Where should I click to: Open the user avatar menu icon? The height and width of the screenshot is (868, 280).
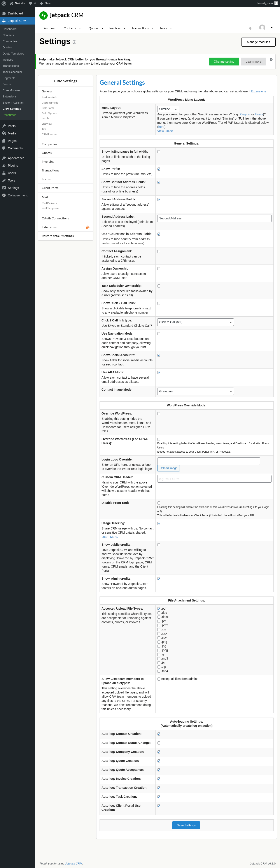point(262,28)
